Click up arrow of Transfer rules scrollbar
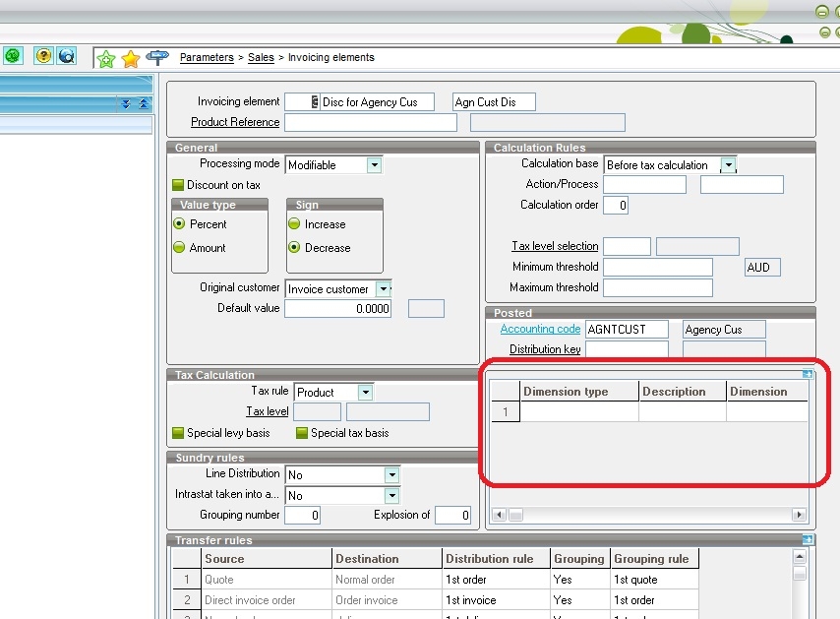The image size is (840, 619). point(800,557)
